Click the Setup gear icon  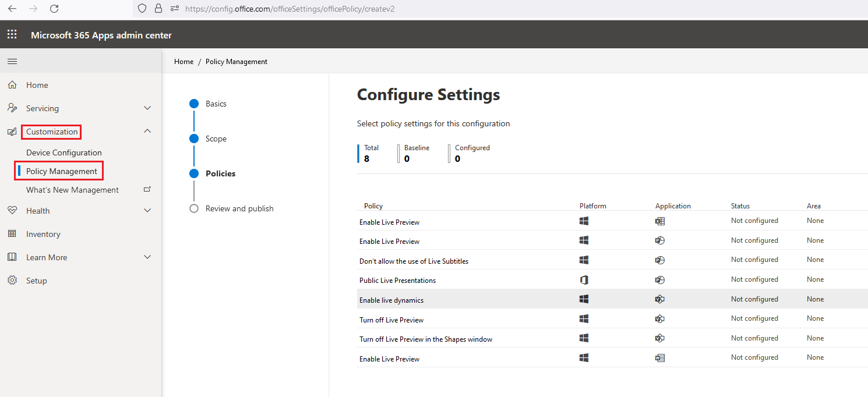pyautogui.click(x=12, y=281)
